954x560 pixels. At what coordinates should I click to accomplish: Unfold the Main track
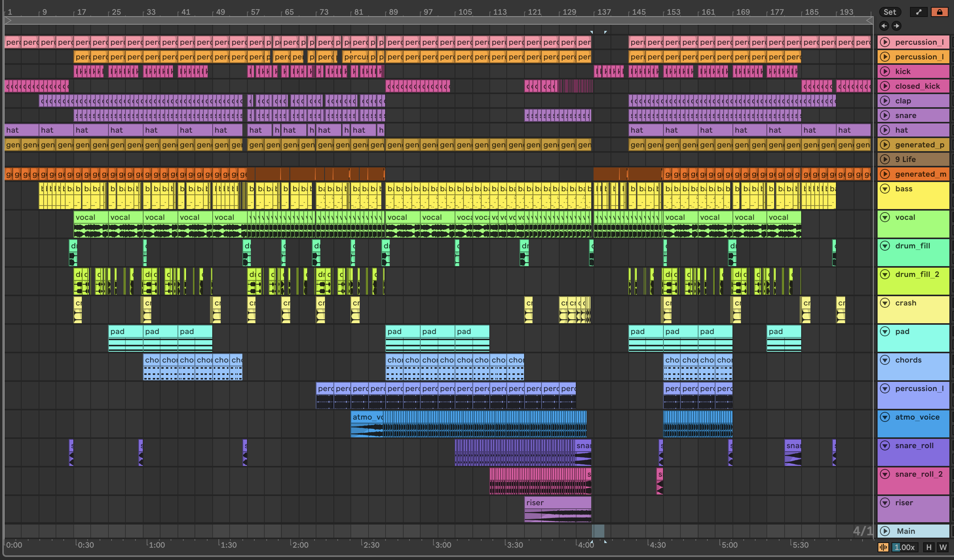click(885, 531)
